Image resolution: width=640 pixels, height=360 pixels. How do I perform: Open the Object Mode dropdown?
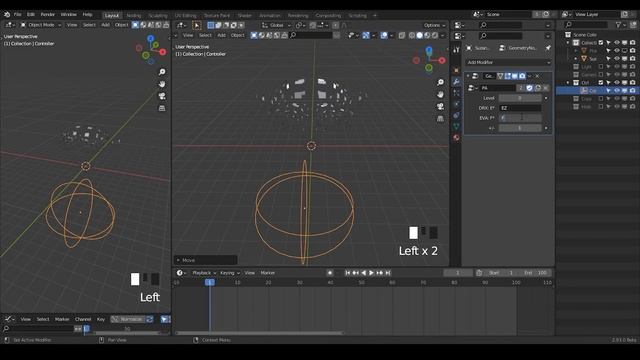click(x=40, y=25)
